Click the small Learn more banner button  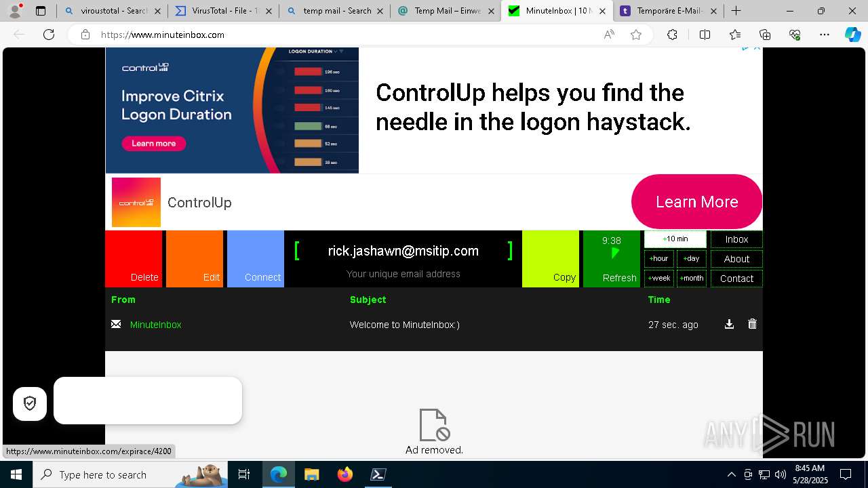[153, 144]
